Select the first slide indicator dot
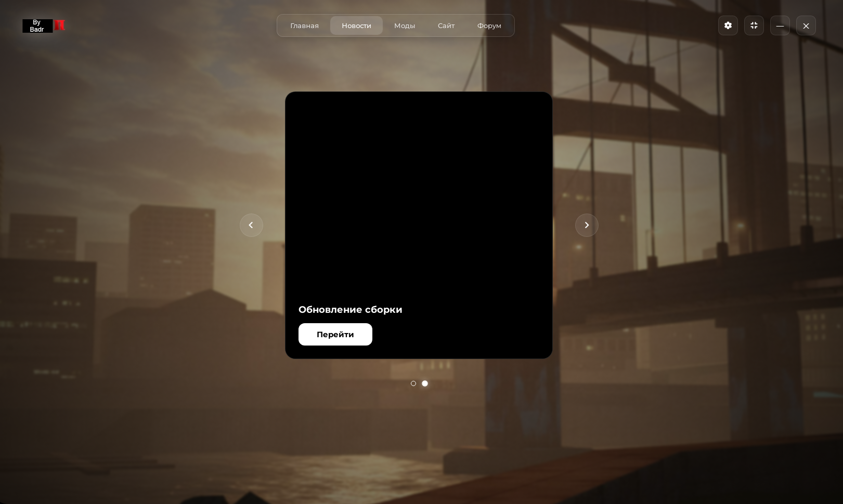This screenshot has width=843, height=504. tap(413, 383)
